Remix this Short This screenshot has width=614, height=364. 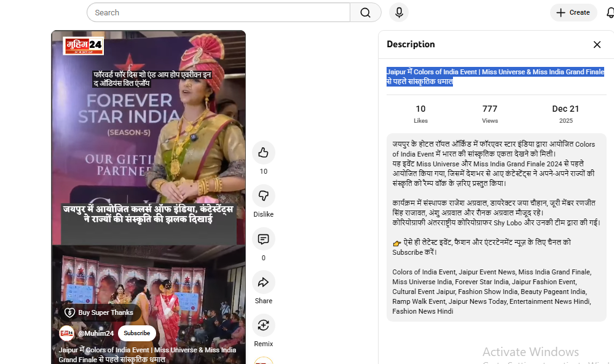263,325
